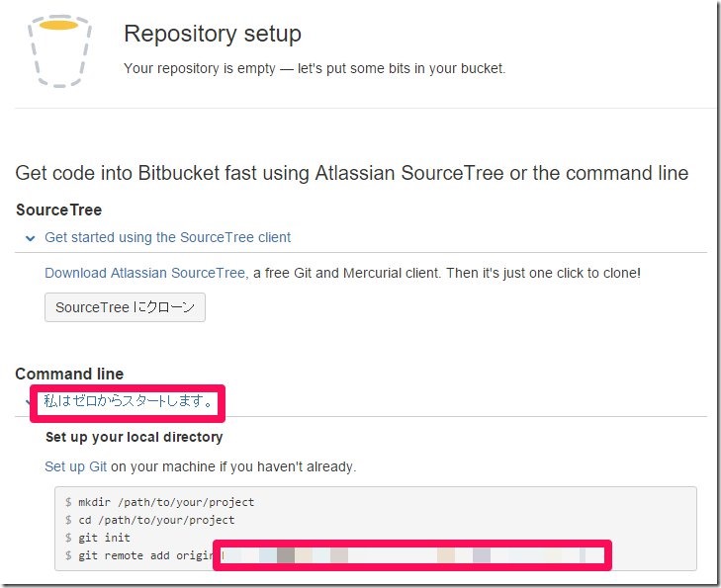Click the bold "SourceTree" section heading
This screenshot has height=588, width=721.
(58, 210)
